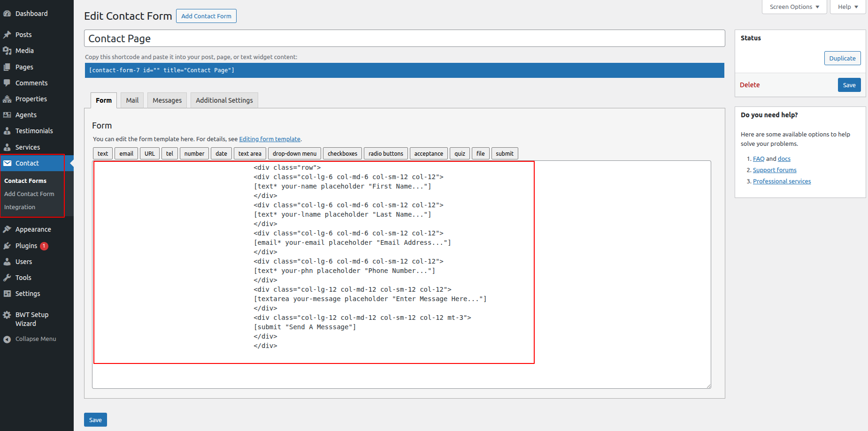Expand the Screen Options dropdown
The image size is (868, 431).
pos(794,7)
